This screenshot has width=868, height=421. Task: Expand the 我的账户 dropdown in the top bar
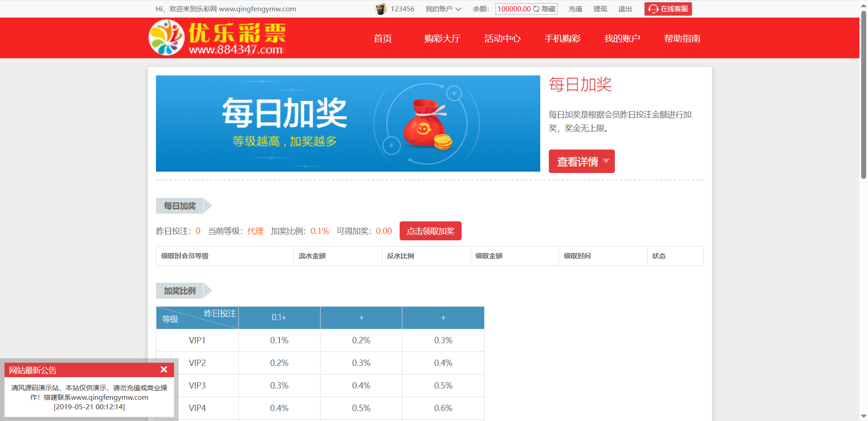point(443,9)
